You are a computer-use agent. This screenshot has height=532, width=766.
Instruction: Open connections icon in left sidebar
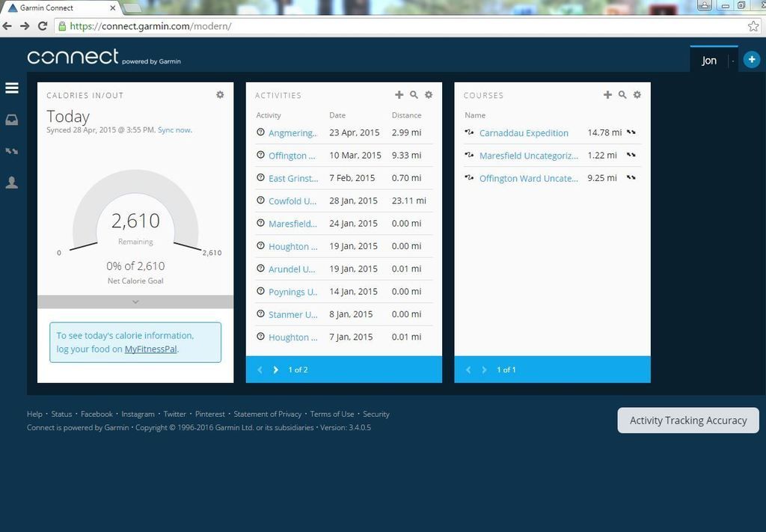pos(12,151)
